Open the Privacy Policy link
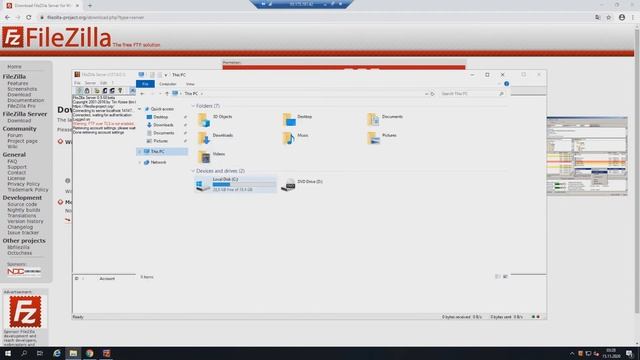The height and width of the screenshot is (360, 640). tap(24, 184)
